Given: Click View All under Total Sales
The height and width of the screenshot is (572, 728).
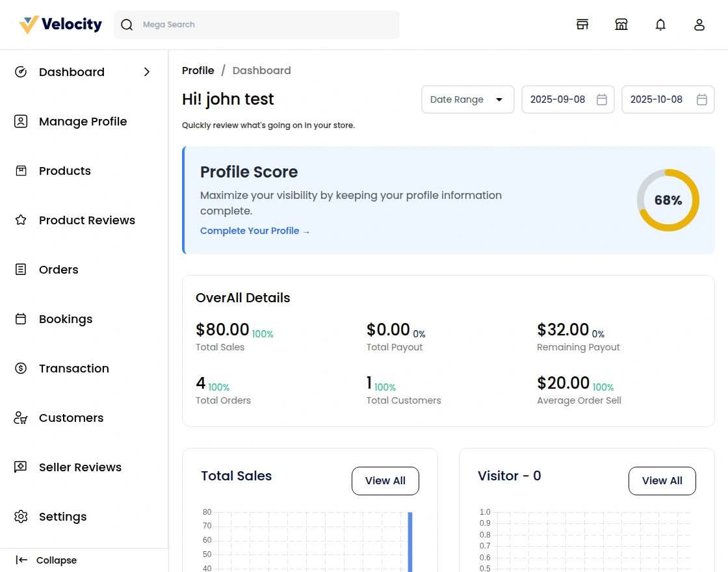Looking at the screenshot, I should pos(385,481).
